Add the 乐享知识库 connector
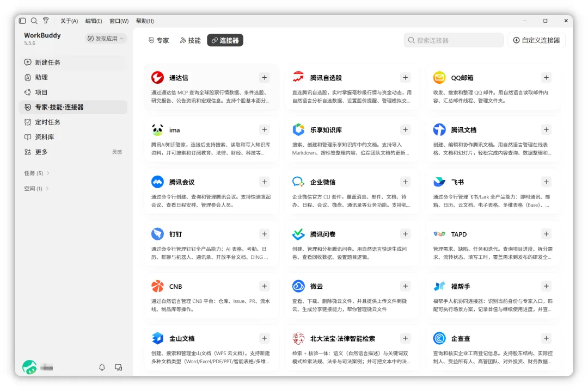588x391 pixels. tap(406, 129)
